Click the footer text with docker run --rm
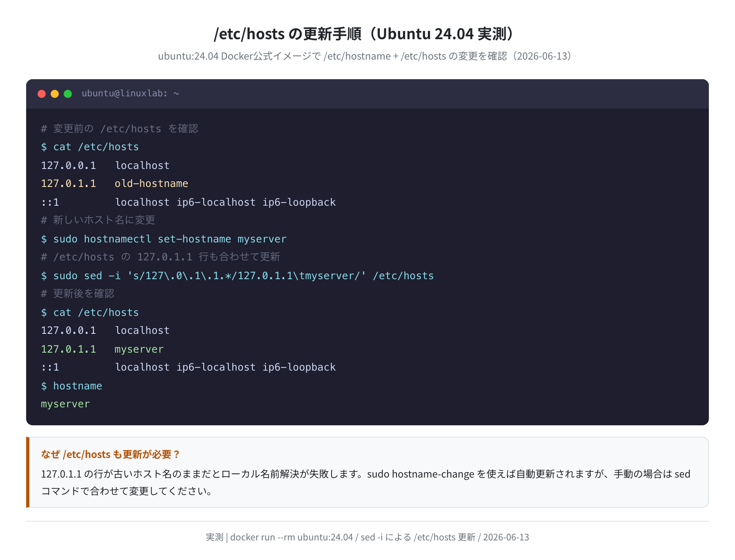The image size is (735, 560). coord(367,537)
